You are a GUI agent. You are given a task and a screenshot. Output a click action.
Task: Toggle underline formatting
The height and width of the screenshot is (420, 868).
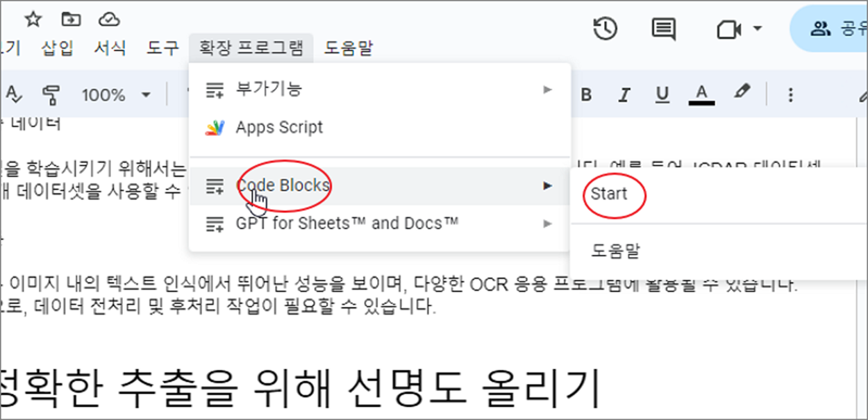pos(662,94)
